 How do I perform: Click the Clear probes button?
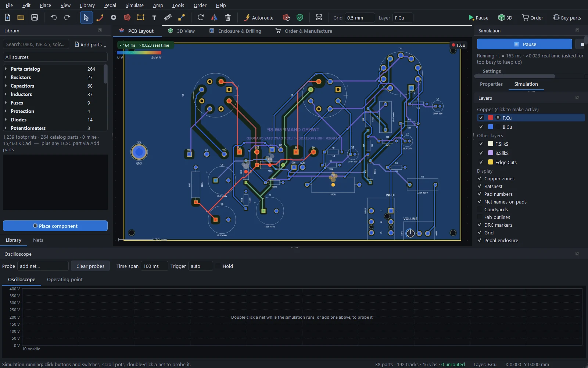click(x=90, y=266)
